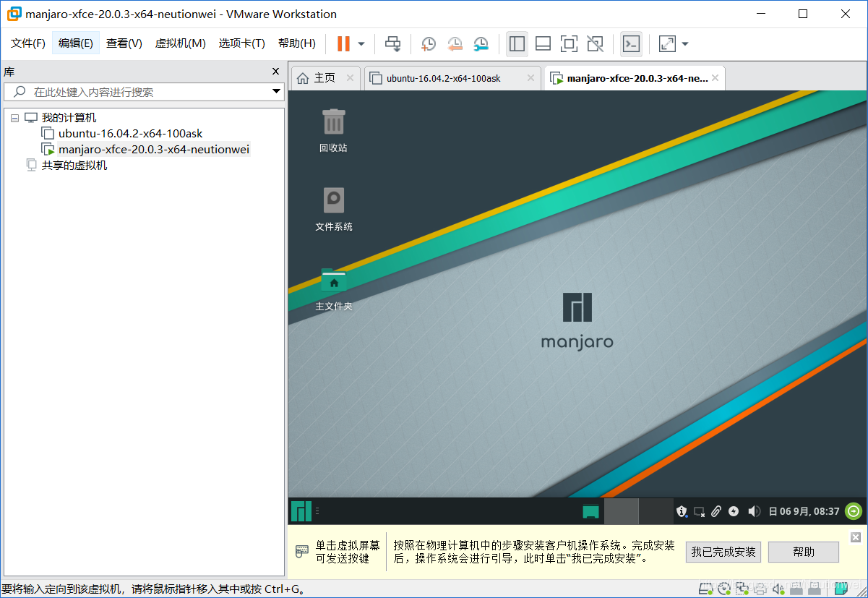Open the 选项卡(T) menu
Screen dimensions: 868x598
pyautogui.click(x=242, y=43)
